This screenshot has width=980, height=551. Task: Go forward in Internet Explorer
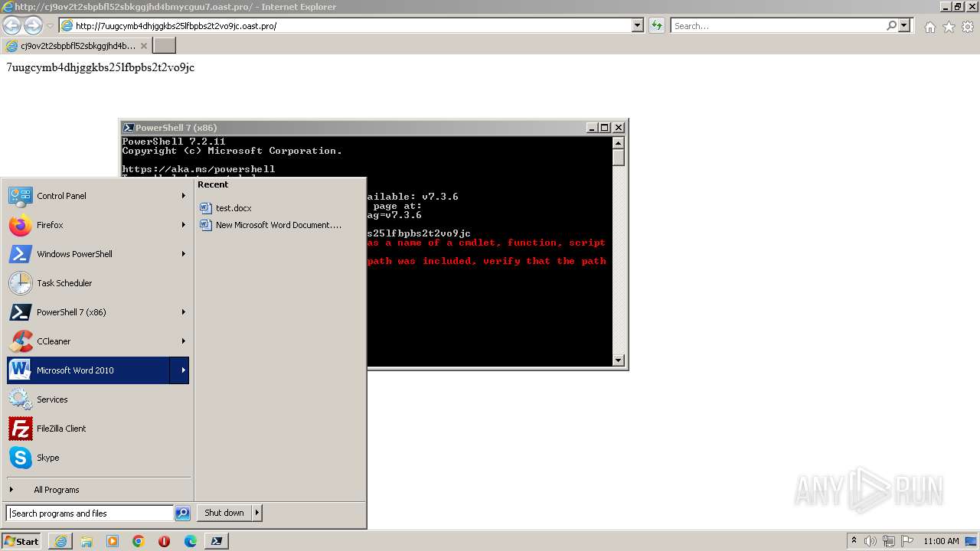33,26
